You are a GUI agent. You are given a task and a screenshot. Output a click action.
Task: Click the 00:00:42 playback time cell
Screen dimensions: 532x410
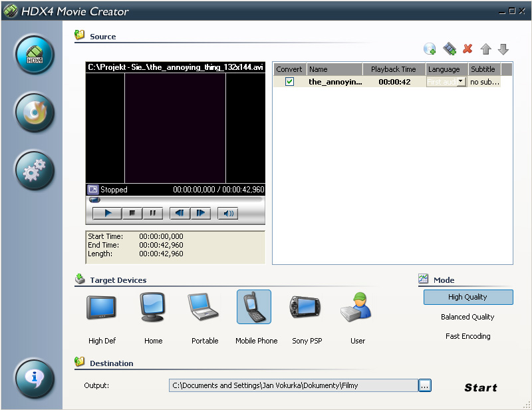pos(394,82)
